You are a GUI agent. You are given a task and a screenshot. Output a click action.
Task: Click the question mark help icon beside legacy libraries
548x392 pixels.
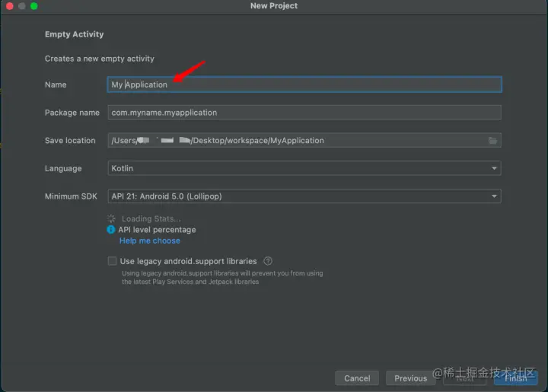tap(268, 261)
